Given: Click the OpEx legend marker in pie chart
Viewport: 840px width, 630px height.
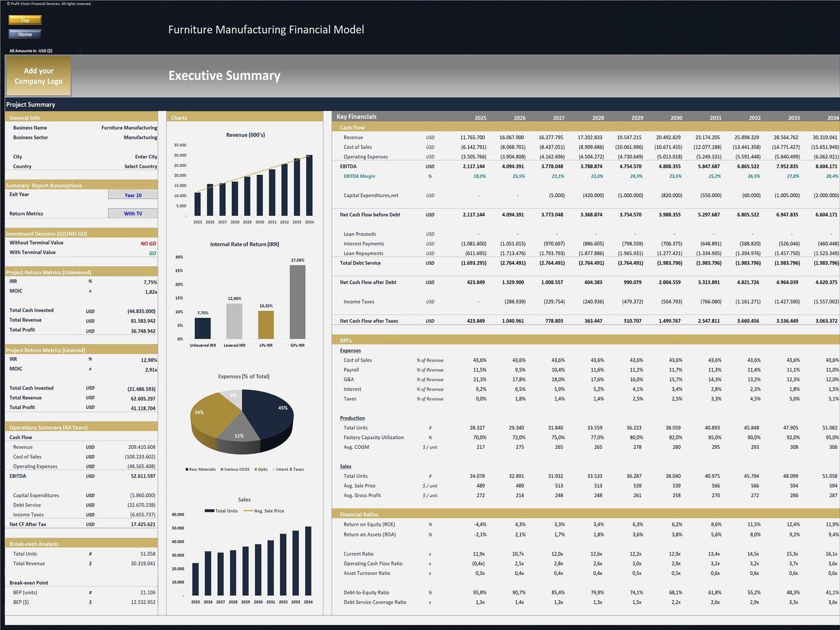Looking at the screenshot, I should coord(256,469).
